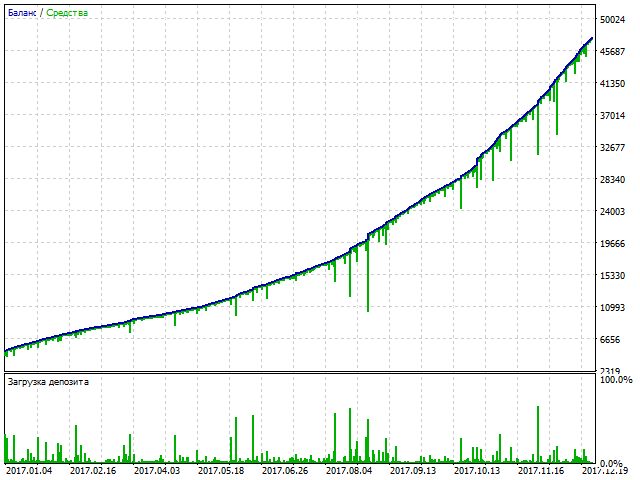Click the 'Средства' legend label

67,13
